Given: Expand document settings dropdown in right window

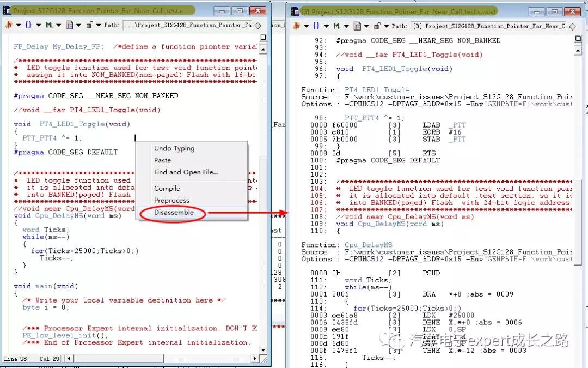Looking at the screenshot, I should pos(366,26).
